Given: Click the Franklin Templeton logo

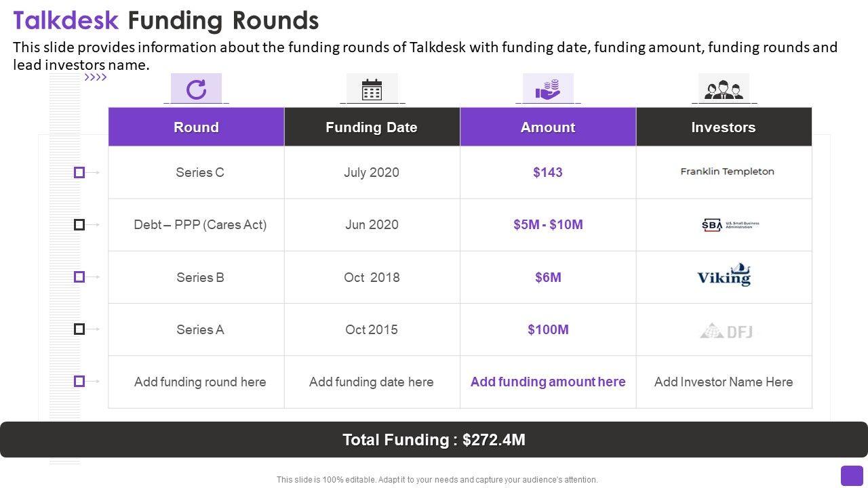Looking at the screenshot, I should [727, 172].
